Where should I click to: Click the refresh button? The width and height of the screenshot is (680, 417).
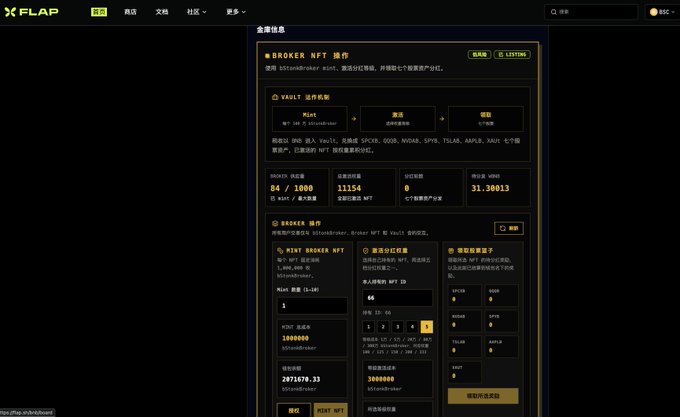[509, 228]
